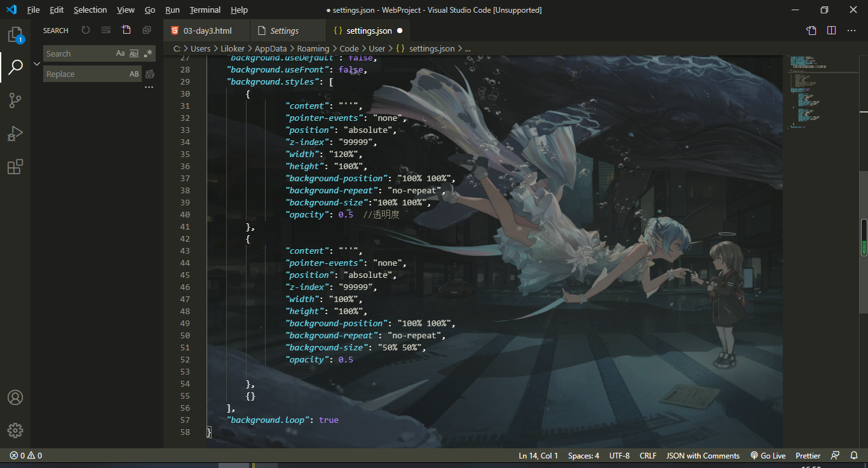Open the Run and Debug view
This screenshot has width=868, height=468.
(x=15, y=134)
